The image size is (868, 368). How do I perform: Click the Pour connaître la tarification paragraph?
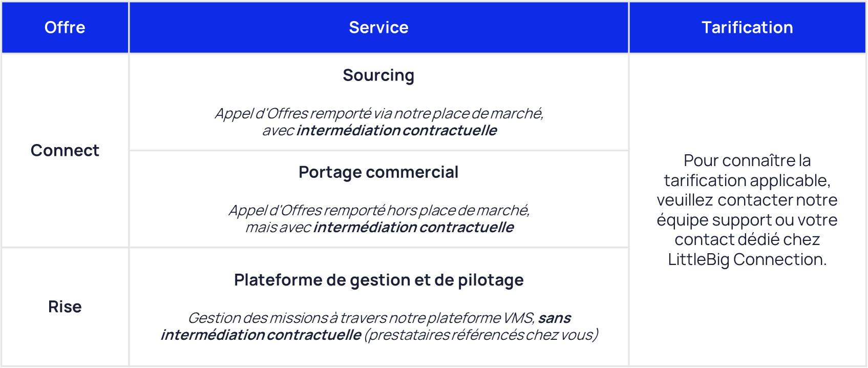click(748, 210)
